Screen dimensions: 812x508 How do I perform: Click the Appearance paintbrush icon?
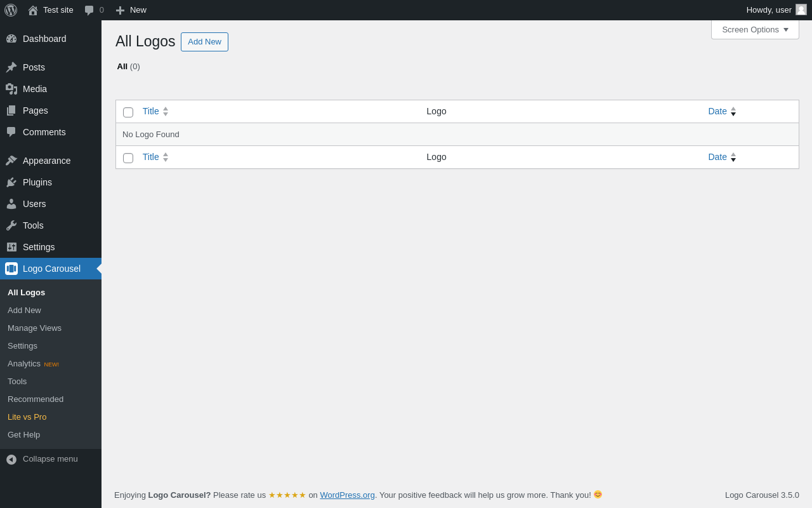point(11,161)
